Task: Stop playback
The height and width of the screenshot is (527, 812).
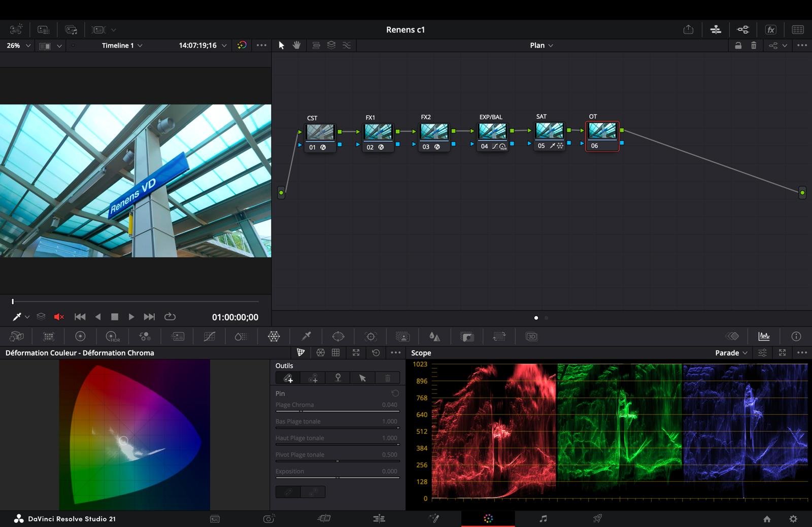Action: 115,317
